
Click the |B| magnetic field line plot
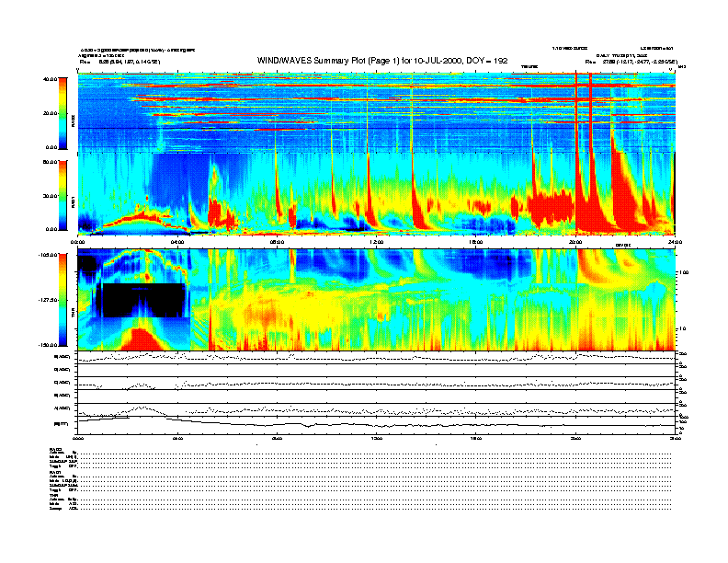[x=377, y=424]
